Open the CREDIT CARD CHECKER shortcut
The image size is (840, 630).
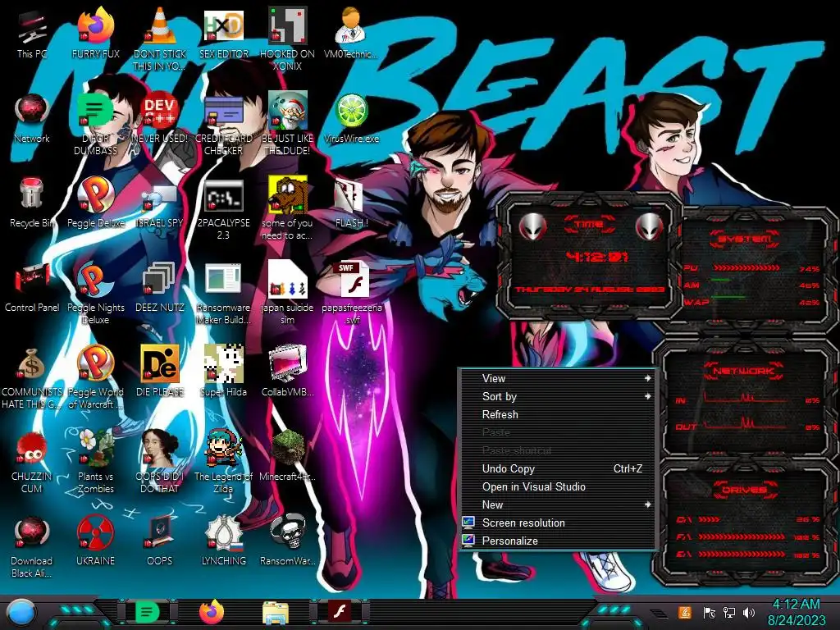click(x=223, y=125)
